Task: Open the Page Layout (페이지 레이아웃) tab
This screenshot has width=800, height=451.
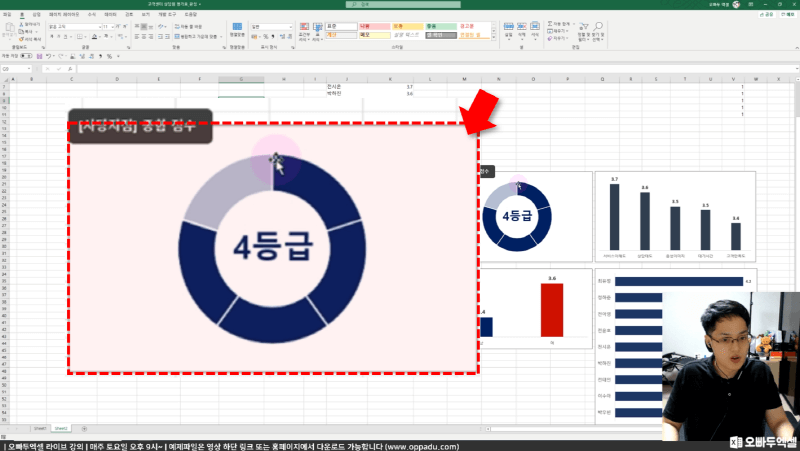Action: (x=64, y=14)
